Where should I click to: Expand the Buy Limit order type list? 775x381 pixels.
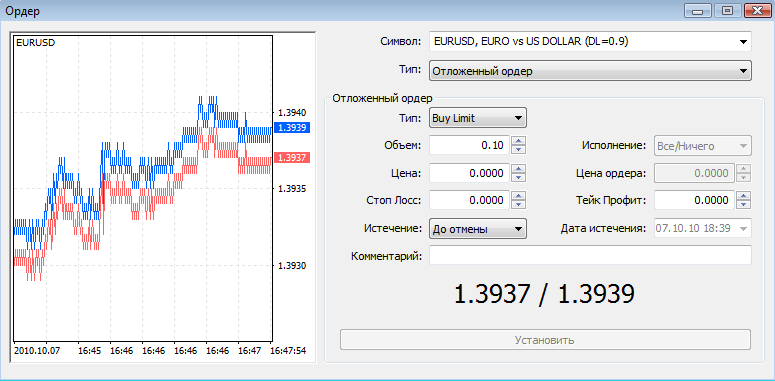tap(478, 118)
